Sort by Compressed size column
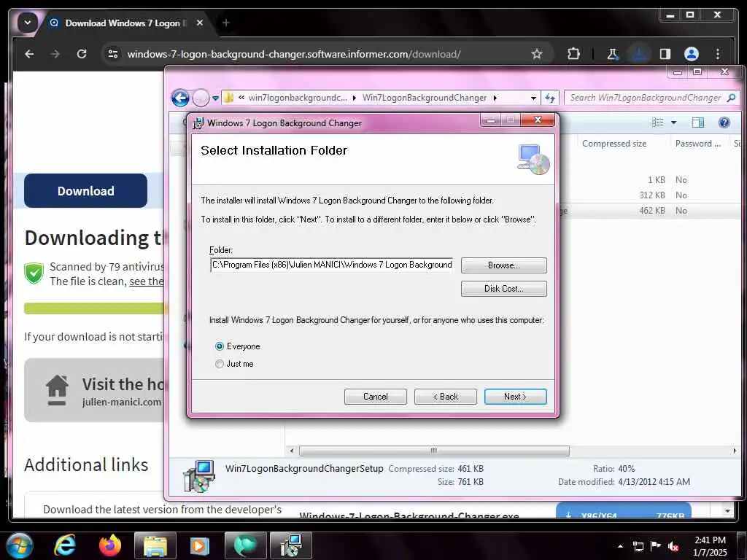The height and width of the screenshot is (560, 747). [614, 144]
